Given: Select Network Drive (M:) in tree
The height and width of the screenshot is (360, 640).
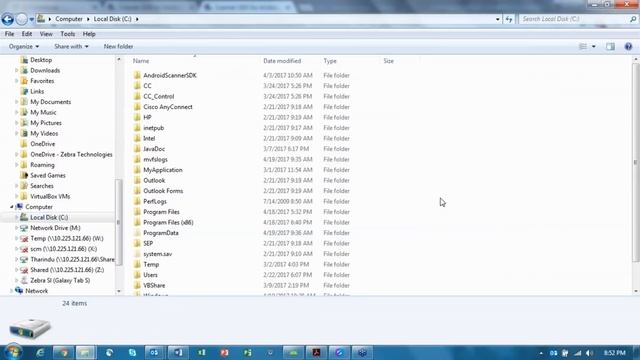Looking at the screenshot, I should coord(55,228).
